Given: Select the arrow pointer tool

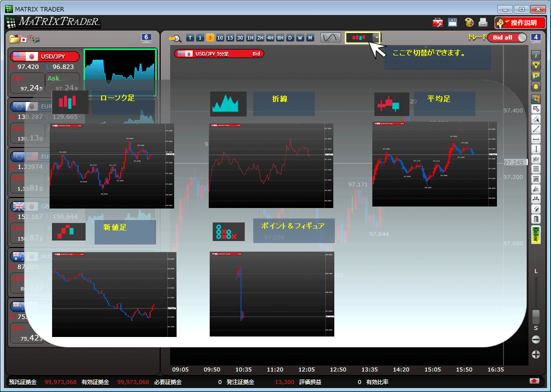Looking at the screenshot, I should coord(536,109).
